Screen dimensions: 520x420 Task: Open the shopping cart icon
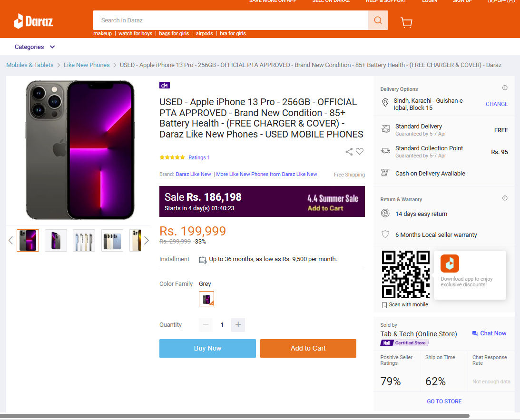tap(406, 22)
